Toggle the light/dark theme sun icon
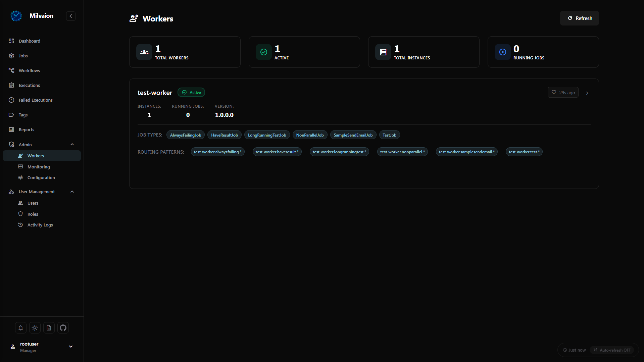 [x=35, y=328]
